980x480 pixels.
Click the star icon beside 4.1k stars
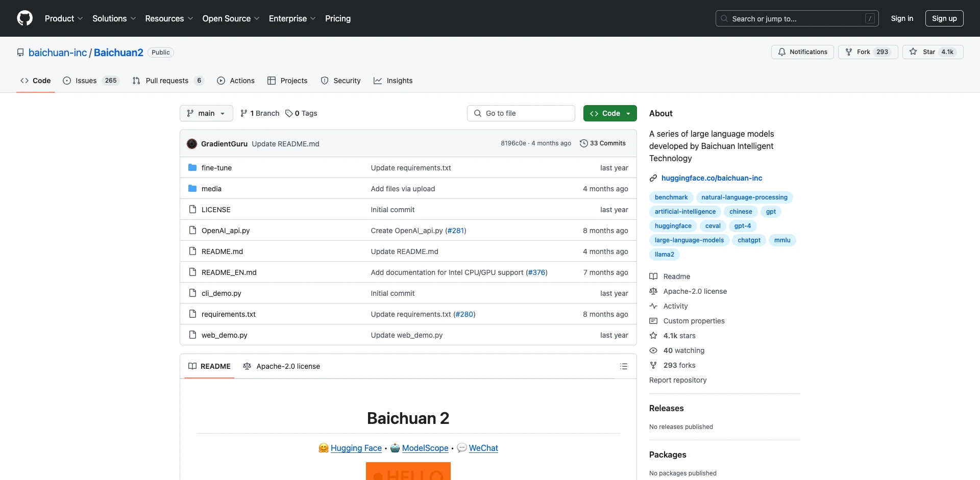[x=653, y=336]
